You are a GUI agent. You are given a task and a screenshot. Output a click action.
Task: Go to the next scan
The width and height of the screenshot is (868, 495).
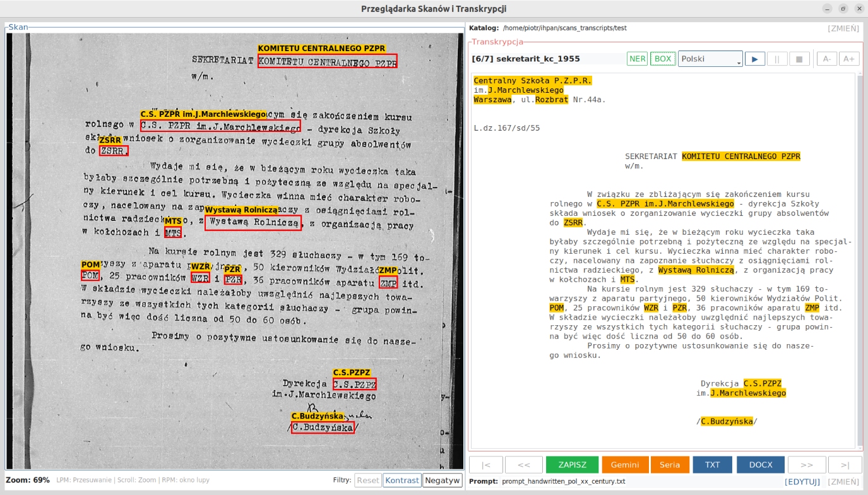807,465
